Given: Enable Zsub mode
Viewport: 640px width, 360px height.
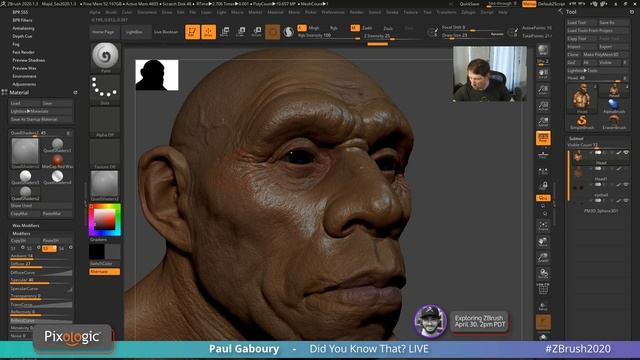Looking at the screenshot, I should point(388,28).
